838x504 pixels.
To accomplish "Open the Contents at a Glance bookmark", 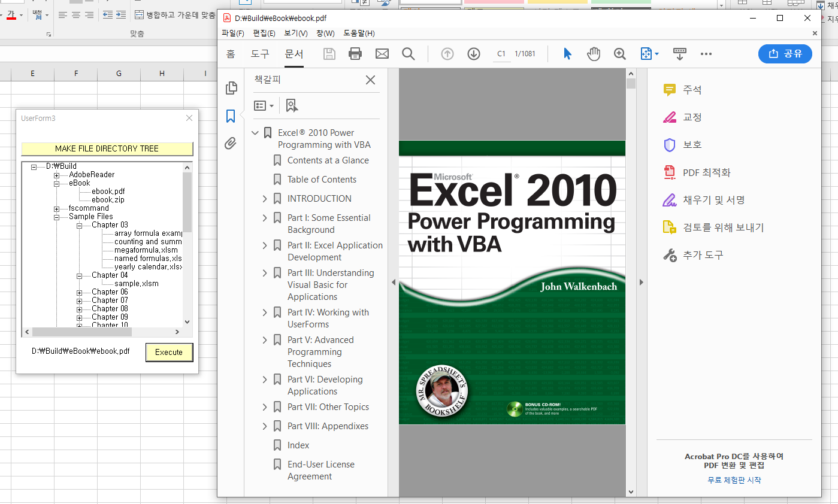I will click(328, 160).
